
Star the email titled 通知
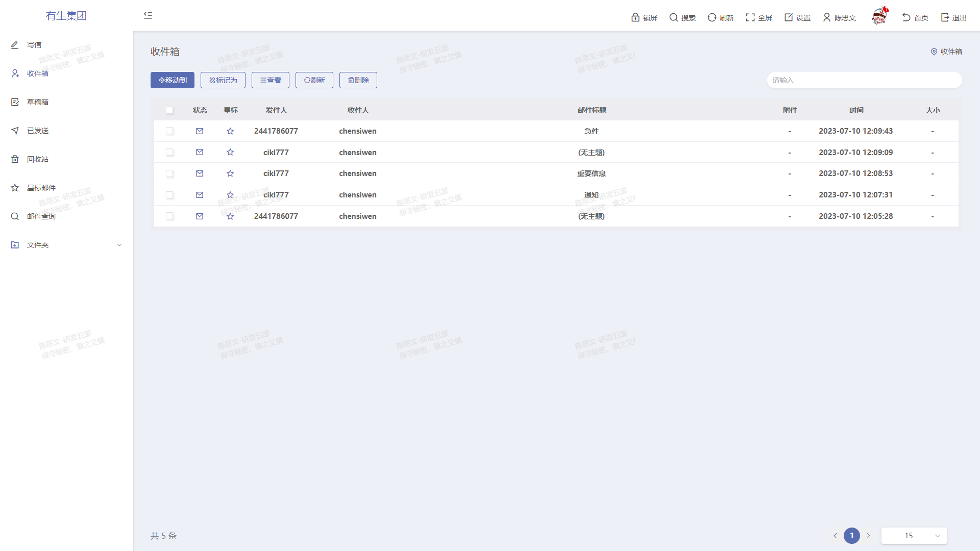(230, 195)
